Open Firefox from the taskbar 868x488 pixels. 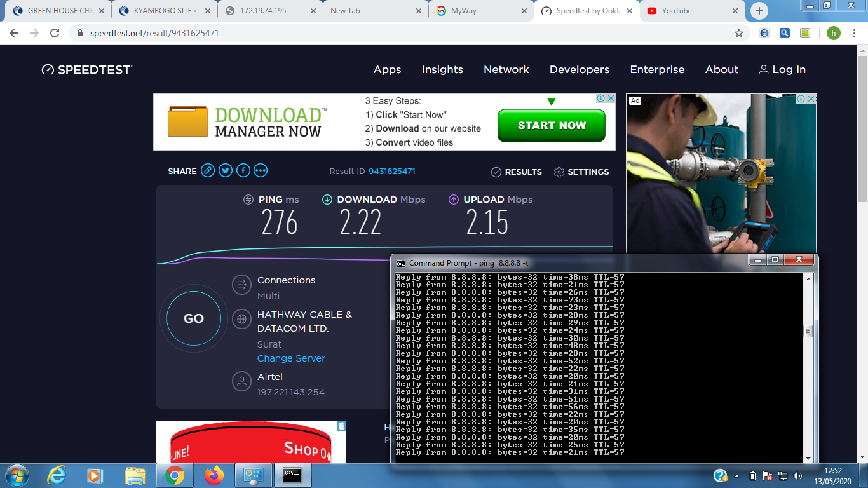pyautogui.click(x=214, y=475)
